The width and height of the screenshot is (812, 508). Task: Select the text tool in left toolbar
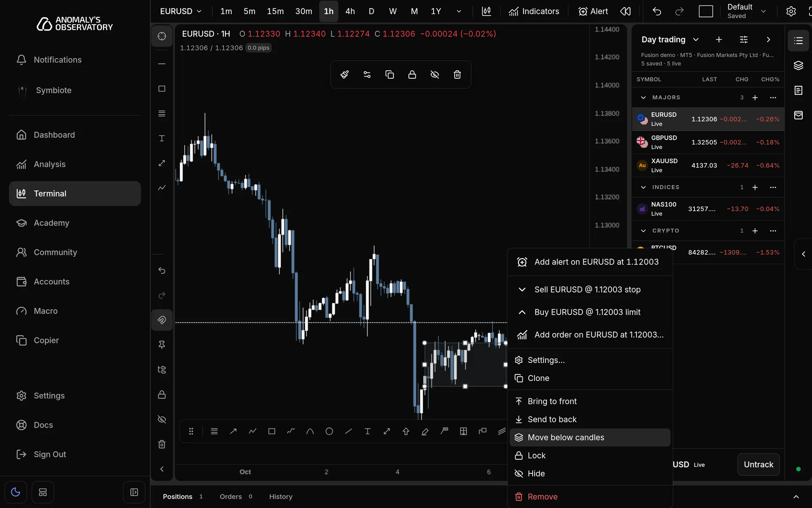[x=162, y=138]
